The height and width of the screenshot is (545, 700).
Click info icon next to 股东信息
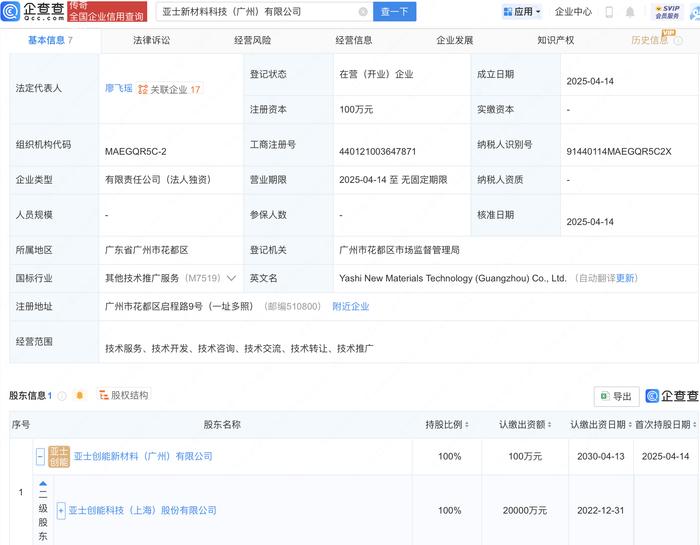pos(62,396)
